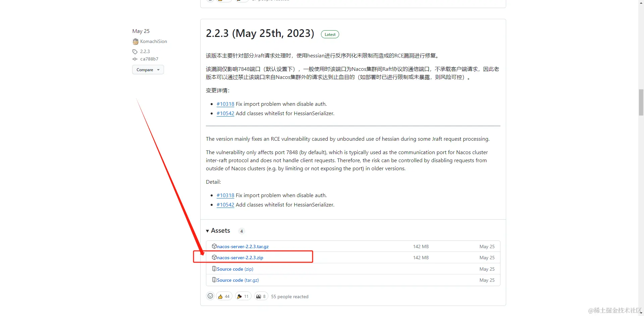Download nacos-server-2.2.3.tar.gz
Screen dimensions: 644x316
point(243,246)
